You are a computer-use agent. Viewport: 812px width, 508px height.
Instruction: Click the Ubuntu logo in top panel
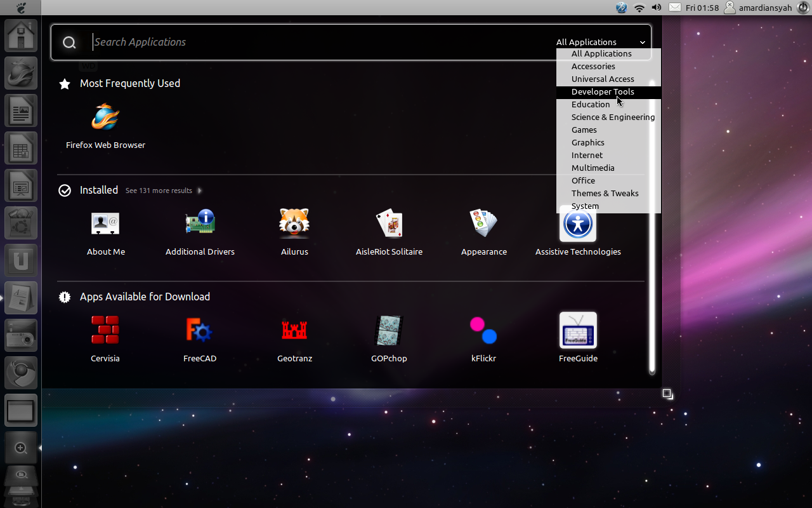coord(21,8)
